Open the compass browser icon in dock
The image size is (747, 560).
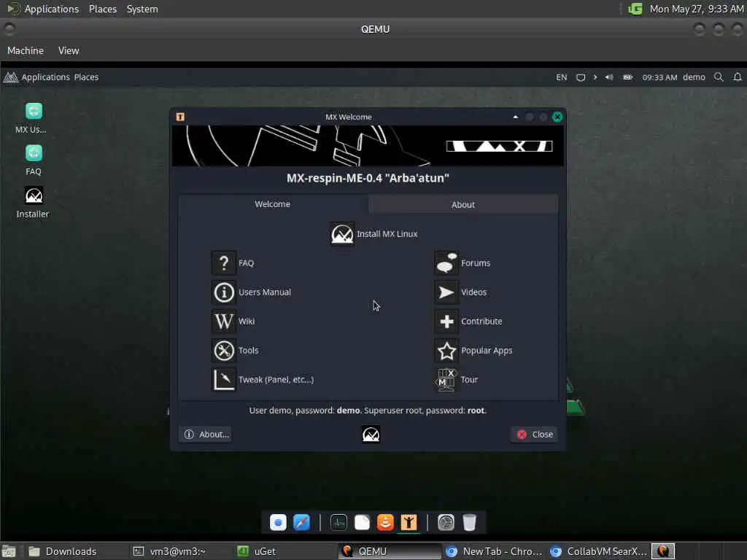tap(301, 522)
